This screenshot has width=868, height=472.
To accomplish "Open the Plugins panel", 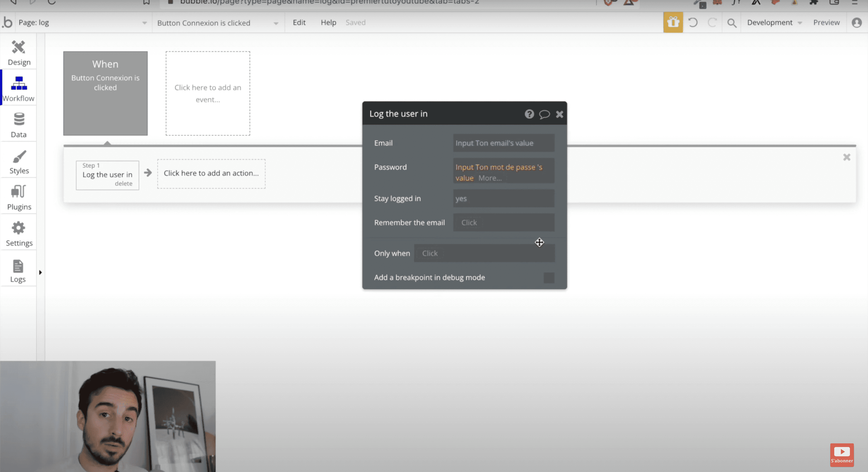I will click(18, 197).
